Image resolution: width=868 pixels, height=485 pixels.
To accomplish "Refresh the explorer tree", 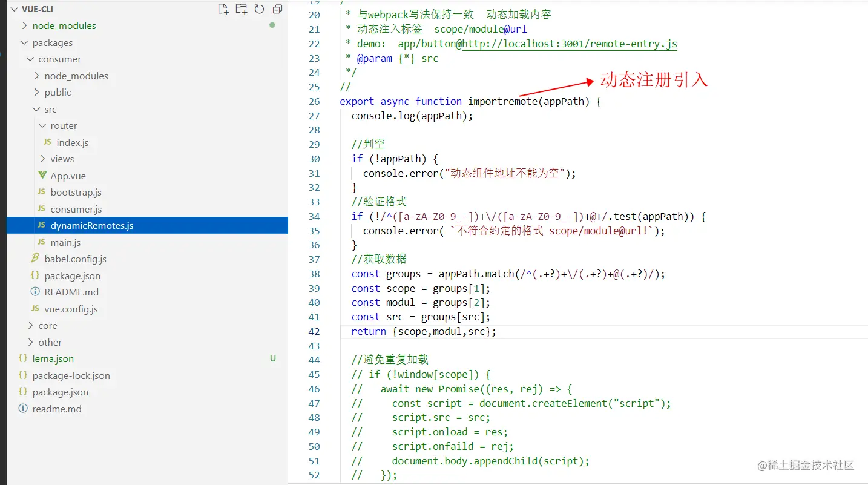I will [259, 9].
